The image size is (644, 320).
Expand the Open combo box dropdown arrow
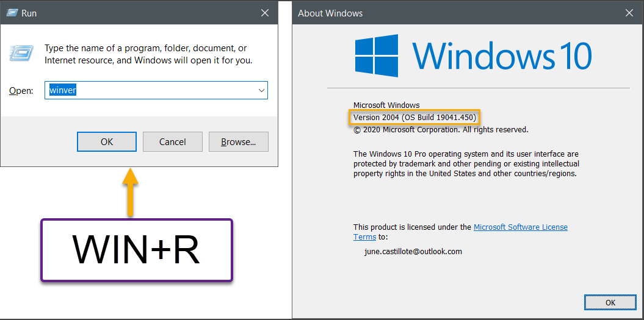261,90
